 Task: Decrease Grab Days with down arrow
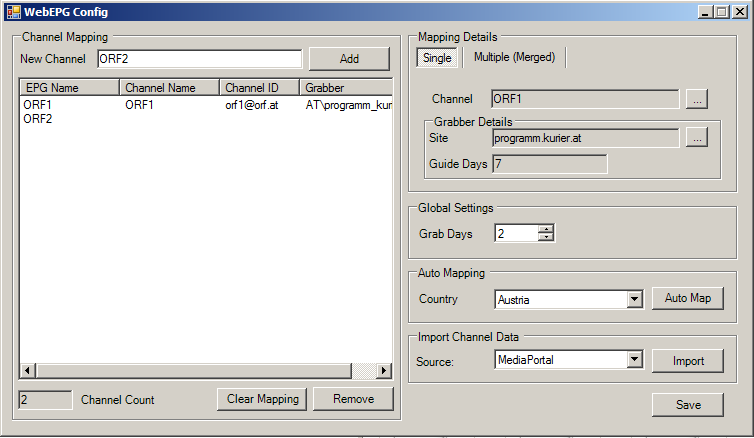546,237
